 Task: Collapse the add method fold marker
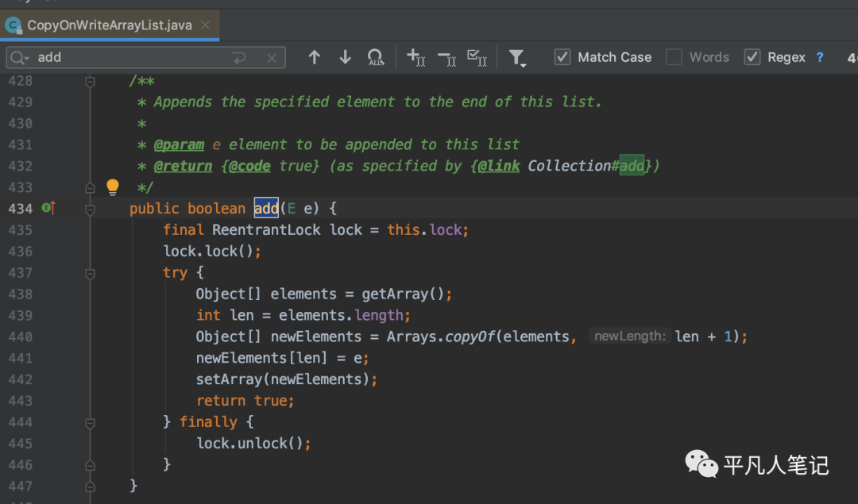[90, 209]
